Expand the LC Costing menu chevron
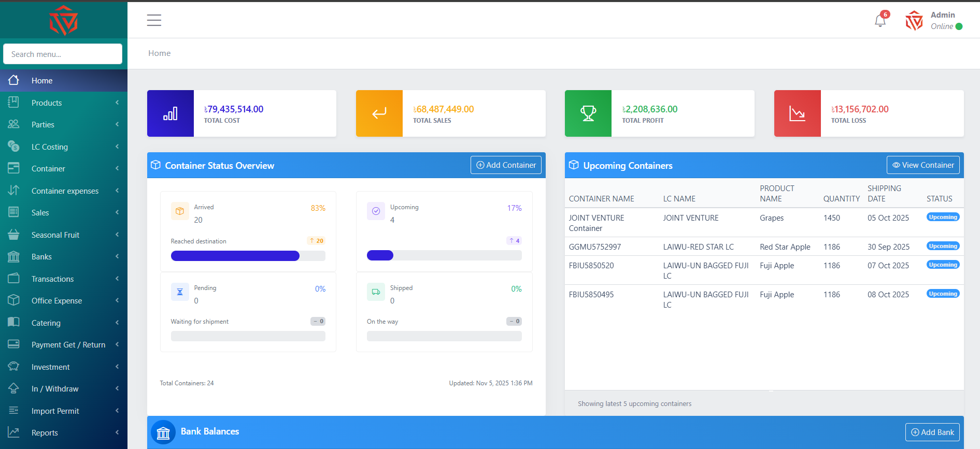Viewport: 980px width, 449px height. [x=117, y=147]
